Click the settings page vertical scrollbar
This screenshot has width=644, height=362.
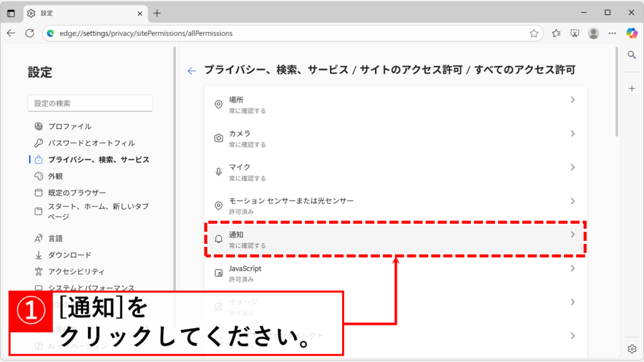(x=616, y=92)
